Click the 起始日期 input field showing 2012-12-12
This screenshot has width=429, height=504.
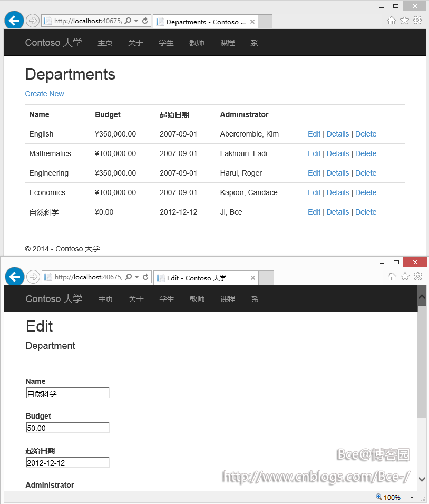pos(67,462)
